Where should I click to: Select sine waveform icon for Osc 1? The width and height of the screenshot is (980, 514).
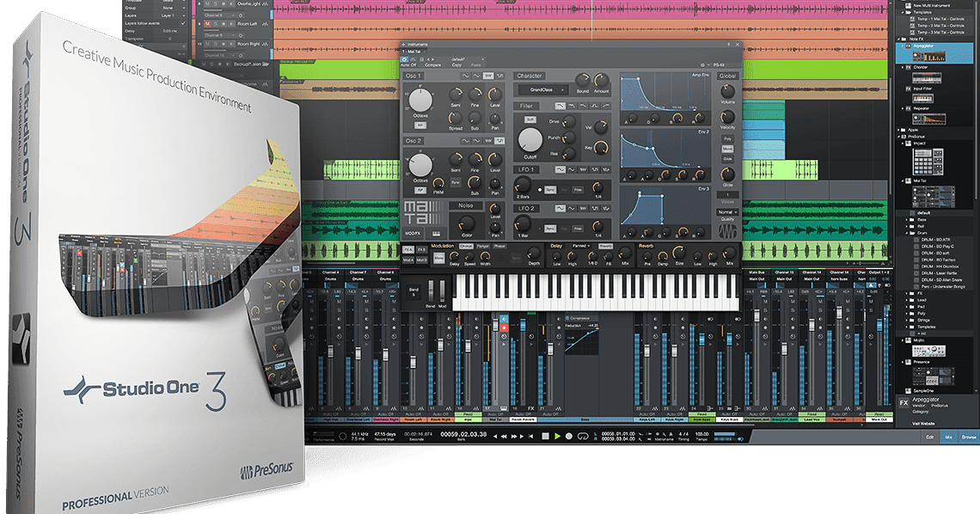tap(466, 76)
